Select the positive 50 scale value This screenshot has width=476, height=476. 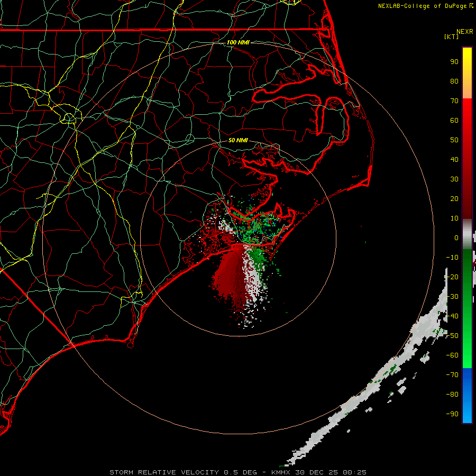(454, 140)
